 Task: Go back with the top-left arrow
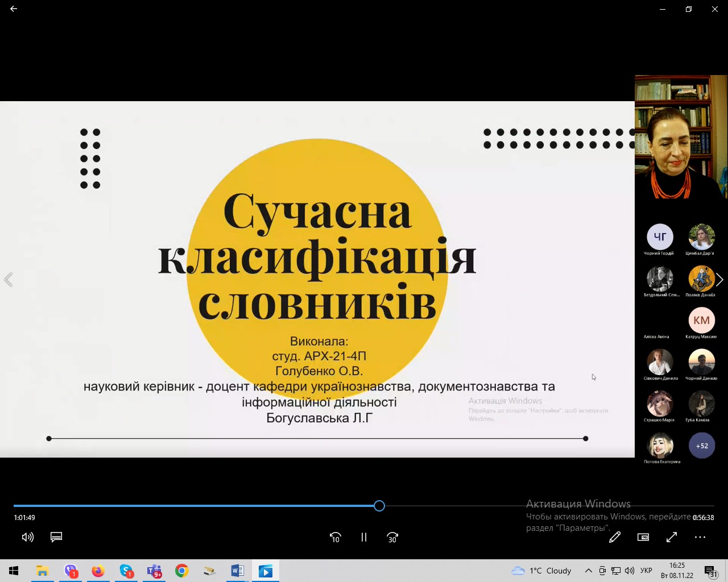click(x=14, y=9)
